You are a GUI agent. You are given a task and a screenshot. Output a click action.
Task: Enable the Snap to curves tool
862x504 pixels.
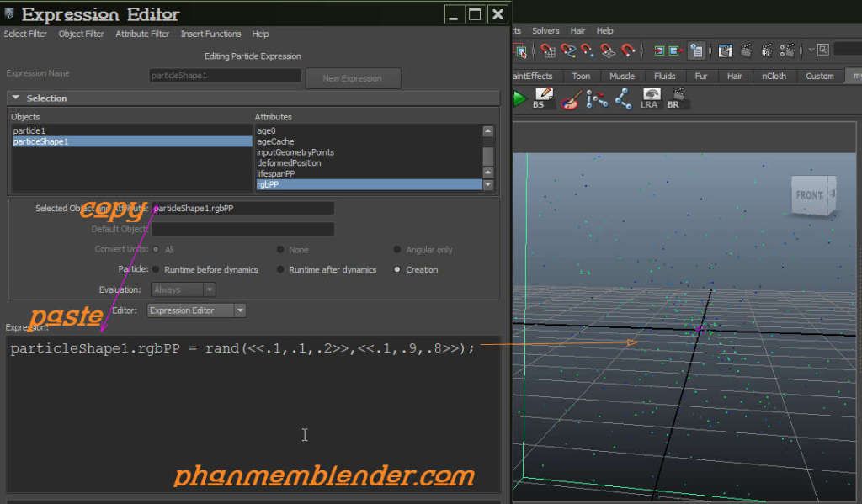[x=570, y=50]
